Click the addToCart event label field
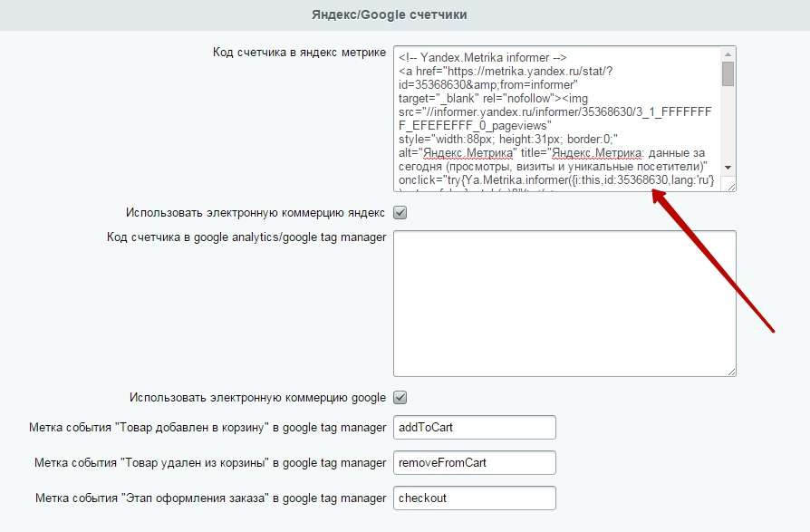This screenshot has height=532, width=810. pyautogui.click(x=474, y=428)
